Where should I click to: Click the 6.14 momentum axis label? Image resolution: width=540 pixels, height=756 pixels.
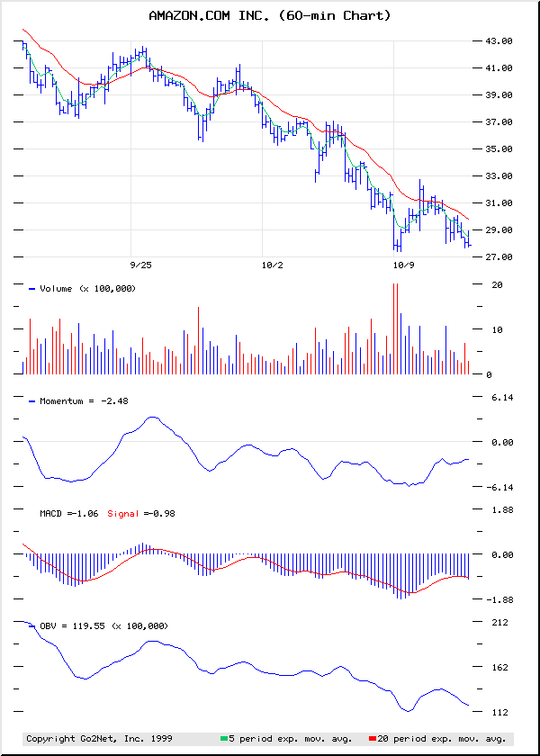[500, 397]
